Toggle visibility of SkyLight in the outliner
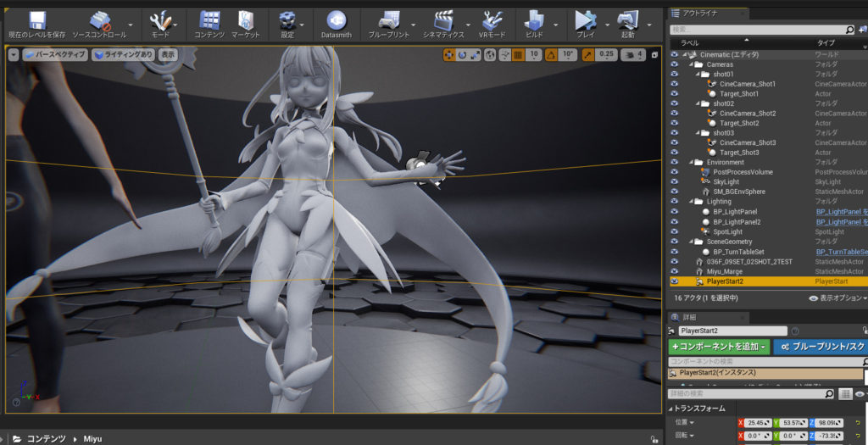 [675, 181]
